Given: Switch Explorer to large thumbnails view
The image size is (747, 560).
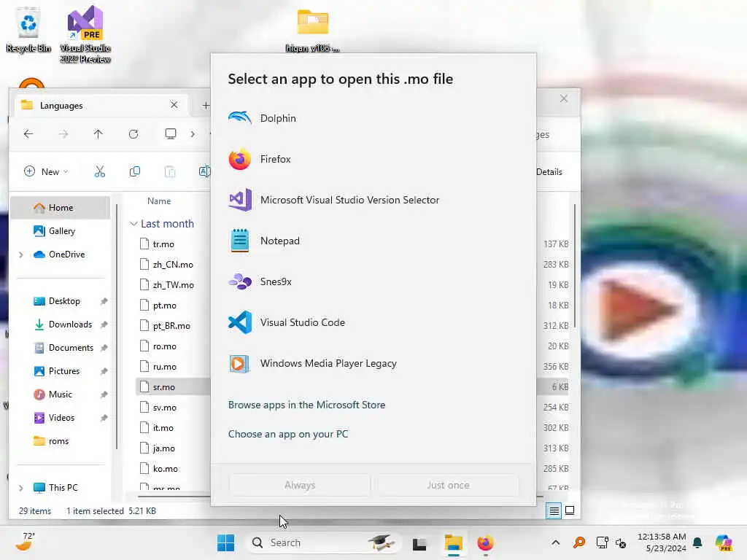Looking at the screenshot, I should point(569,511).
